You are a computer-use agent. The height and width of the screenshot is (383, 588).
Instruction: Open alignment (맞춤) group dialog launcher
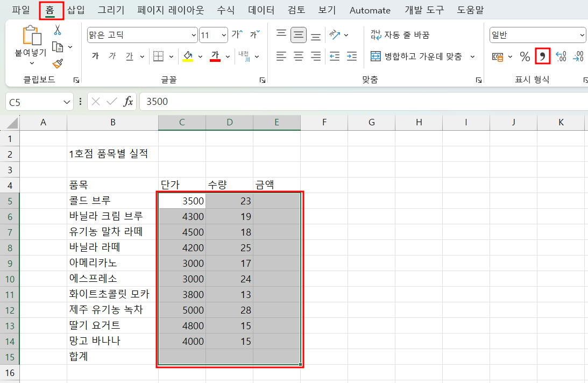click(478, 80)
